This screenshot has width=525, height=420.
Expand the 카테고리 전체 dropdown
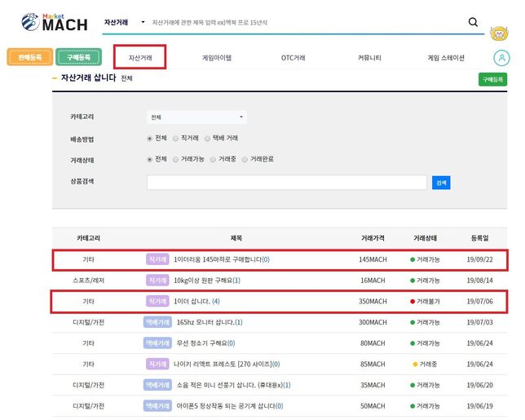196,117
